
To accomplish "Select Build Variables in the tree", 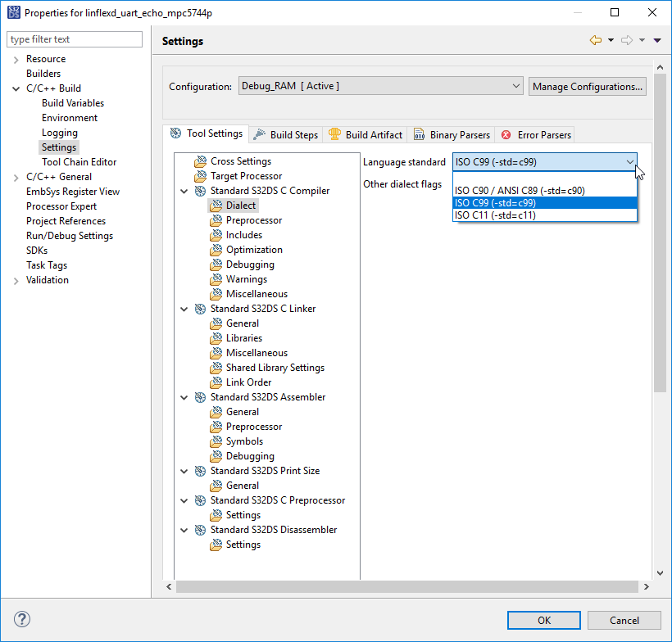I will click(73, 103).
